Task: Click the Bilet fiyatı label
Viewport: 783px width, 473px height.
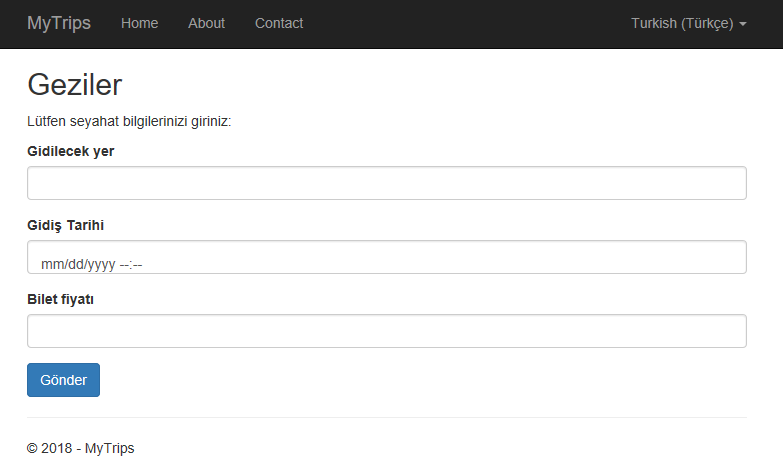Action: [60, 299]
